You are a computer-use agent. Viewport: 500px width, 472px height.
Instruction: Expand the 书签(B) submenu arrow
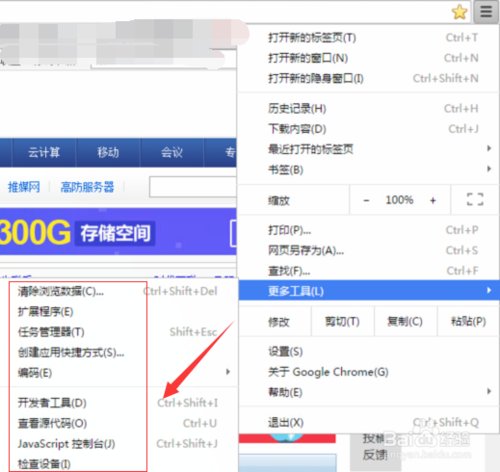(x=489, y=169)
